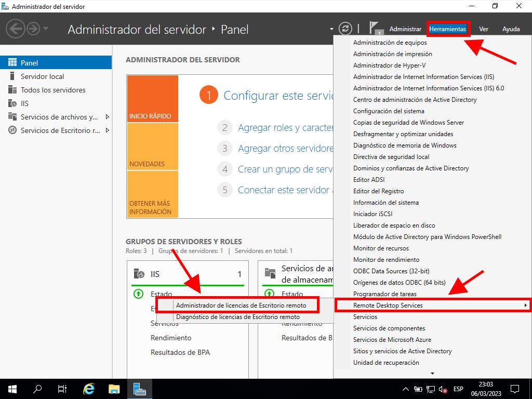
Task: Open taskbar search magnifier
Action: coord(37,389)
